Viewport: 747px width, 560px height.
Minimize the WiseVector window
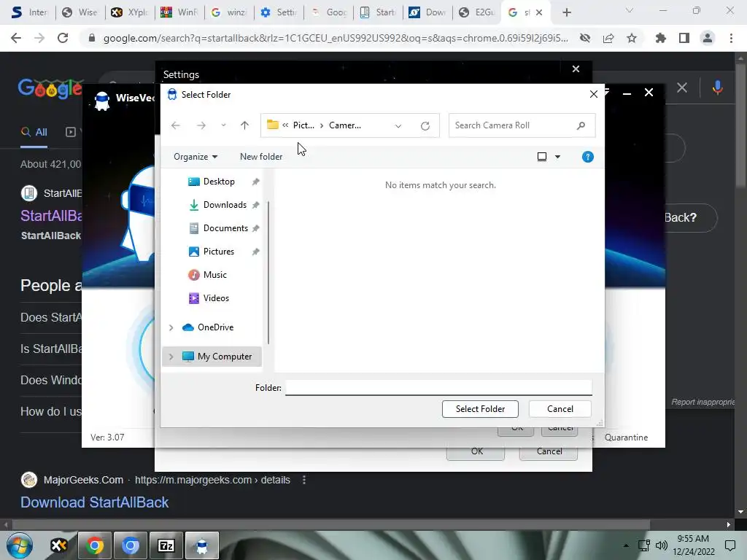pos(627,93)
